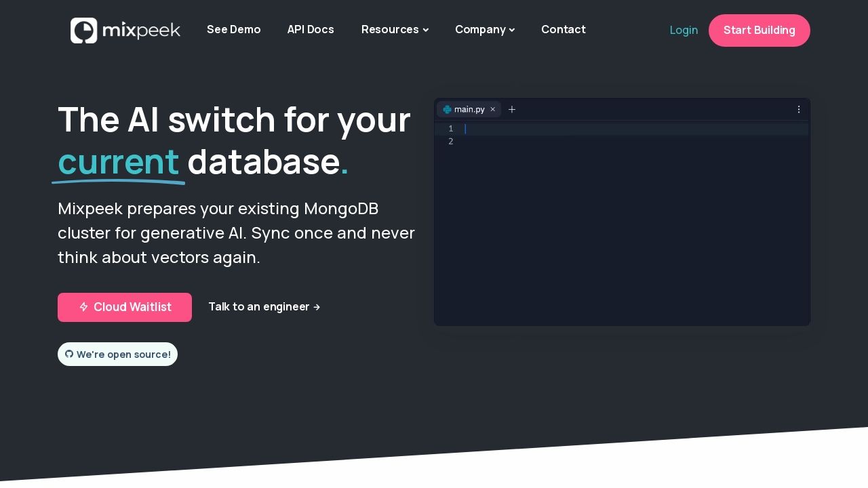Viewport: 868px width, 488px height.
Task: Close the main.py tab
Action: (x=493, y=109)
